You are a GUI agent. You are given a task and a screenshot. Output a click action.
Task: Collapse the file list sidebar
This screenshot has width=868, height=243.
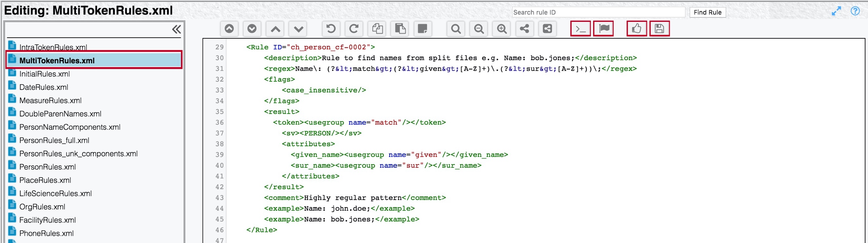pyautogui.click(x=176, y=30)
